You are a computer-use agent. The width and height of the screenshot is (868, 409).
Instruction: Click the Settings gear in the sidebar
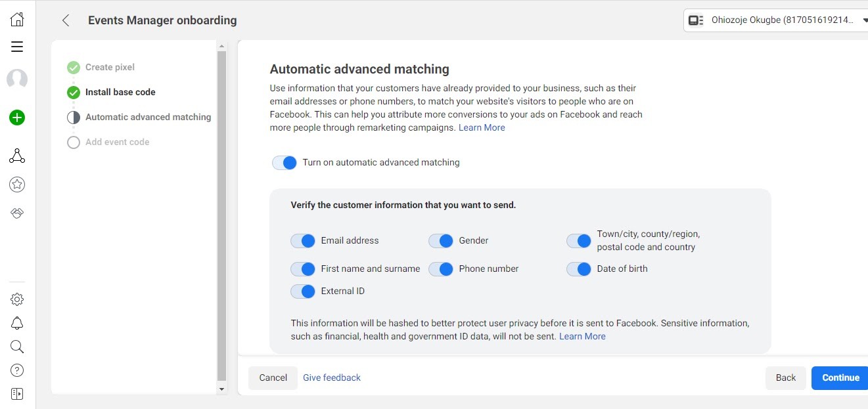17,299
